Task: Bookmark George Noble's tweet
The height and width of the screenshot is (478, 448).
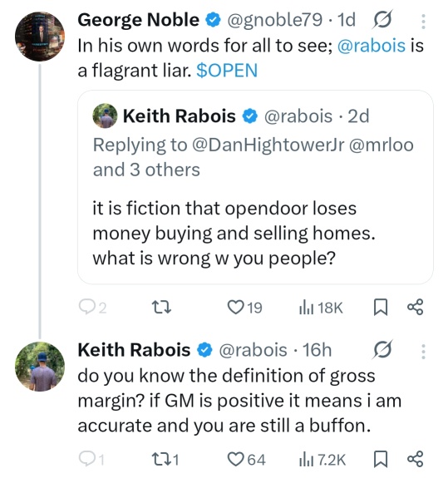Action: click(381, 307)
